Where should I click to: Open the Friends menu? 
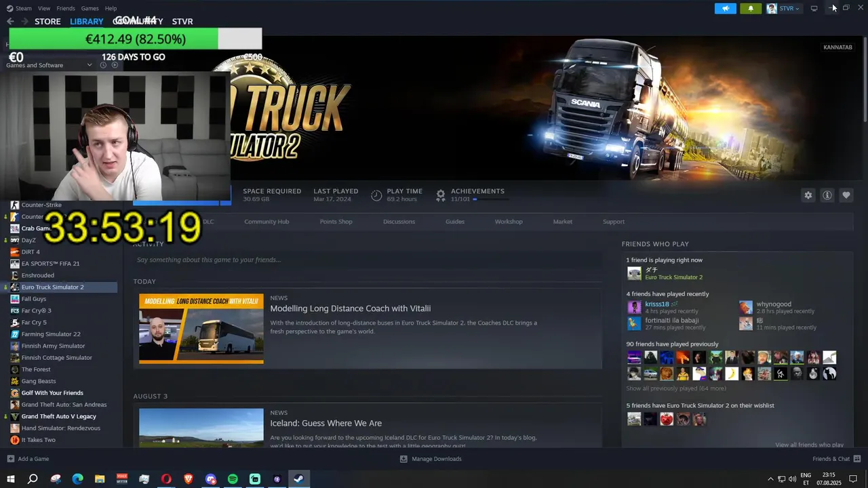click(x=66, y=8)
